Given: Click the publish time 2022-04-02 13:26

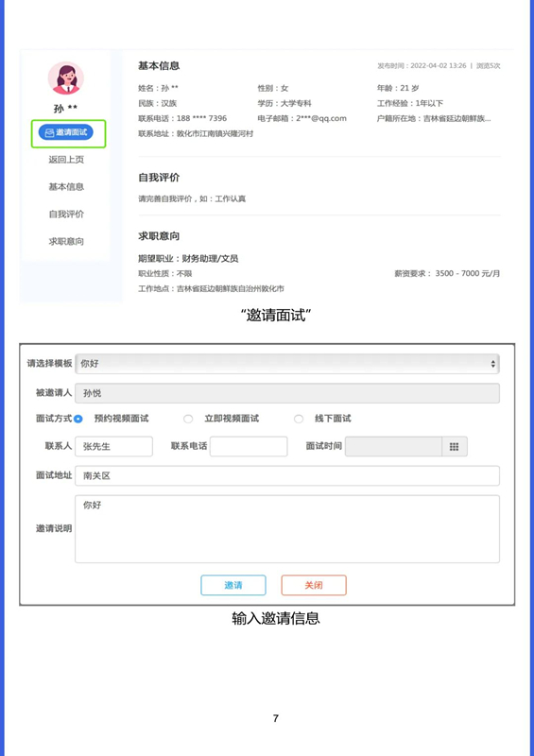Looking at the screenshot, I should tap(438, 65).
